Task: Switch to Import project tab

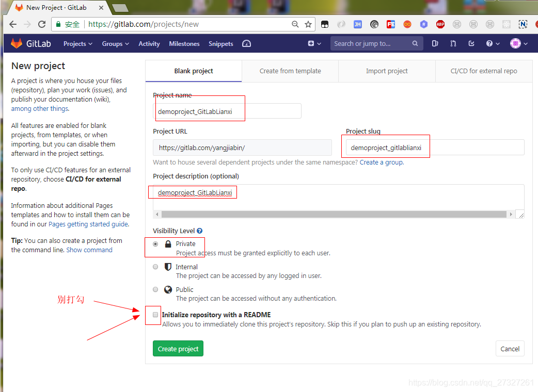Action: [x=387, y=71]
